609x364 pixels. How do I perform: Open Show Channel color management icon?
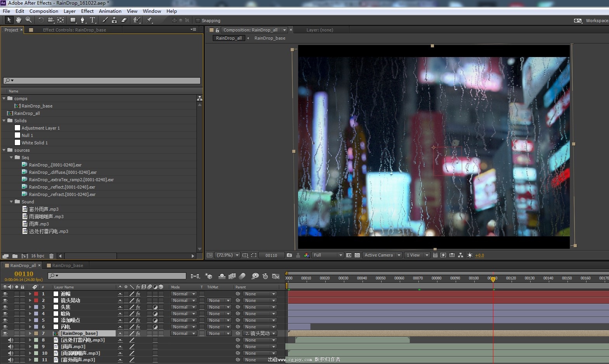[x=306, y=255]
